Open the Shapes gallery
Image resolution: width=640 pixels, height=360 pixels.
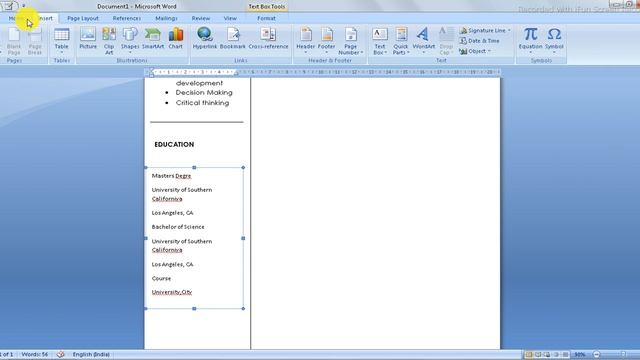[130, 41]
